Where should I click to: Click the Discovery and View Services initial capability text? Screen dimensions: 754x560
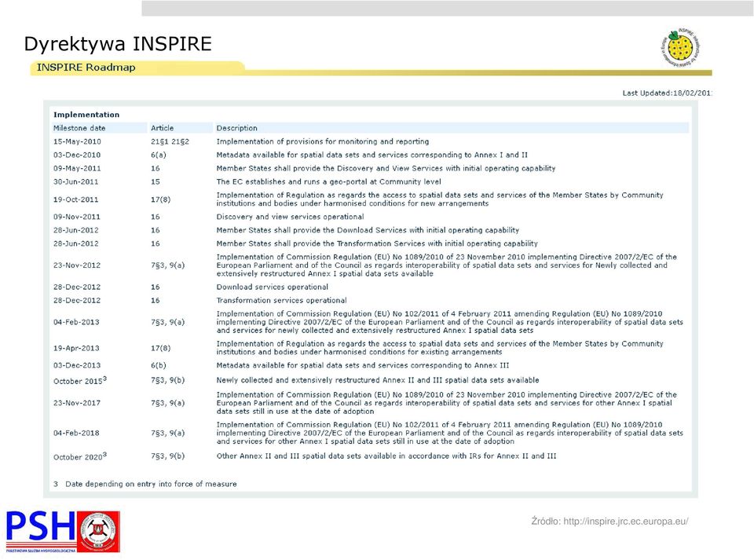[386, 168]
